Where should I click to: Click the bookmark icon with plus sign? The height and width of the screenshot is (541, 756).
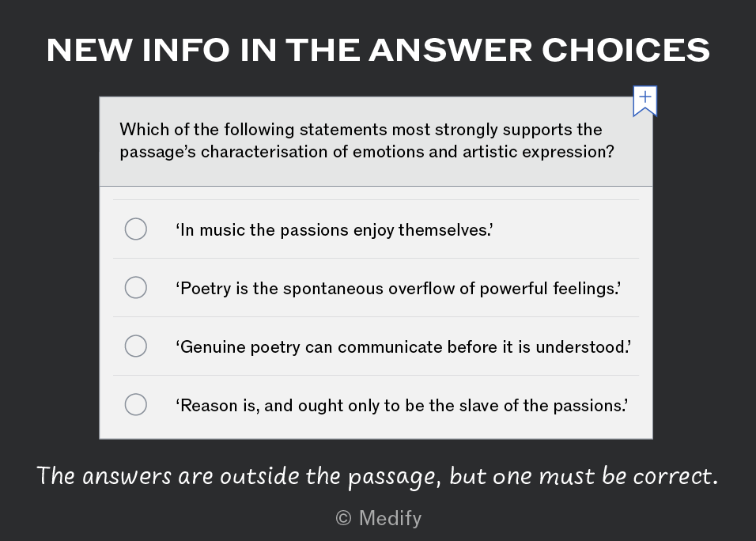pos(644,101)
